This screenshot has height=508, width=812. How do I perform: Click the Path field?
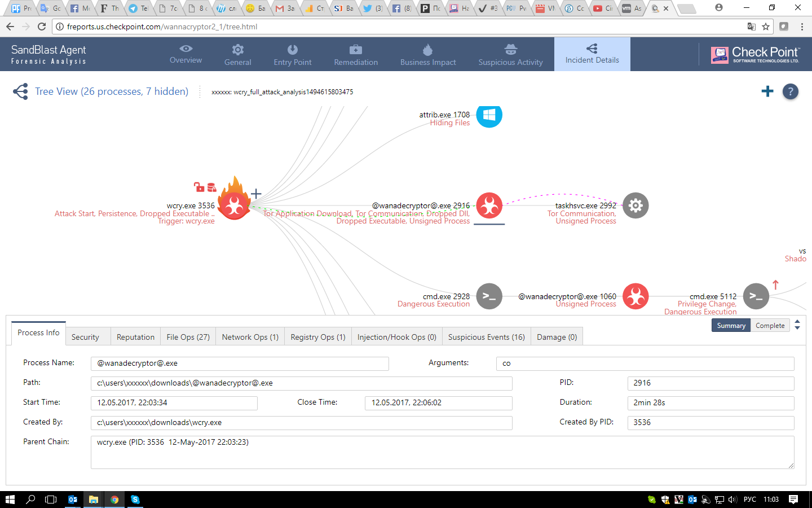[302, 383]
